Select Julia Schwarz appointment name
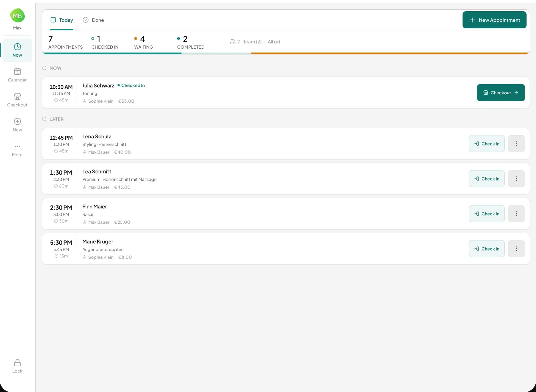 98,86
